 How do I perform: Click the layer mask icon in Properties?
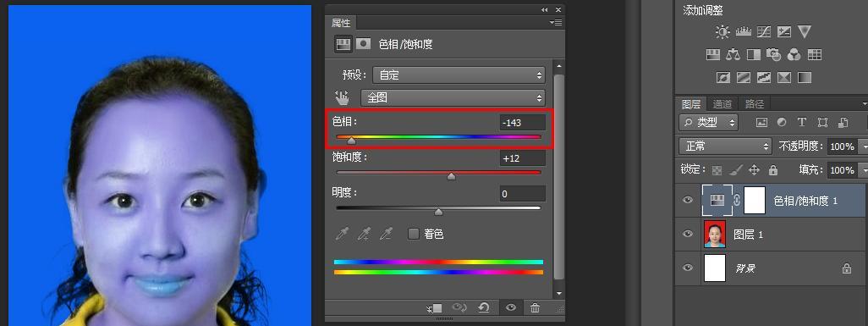pos(363,44)
